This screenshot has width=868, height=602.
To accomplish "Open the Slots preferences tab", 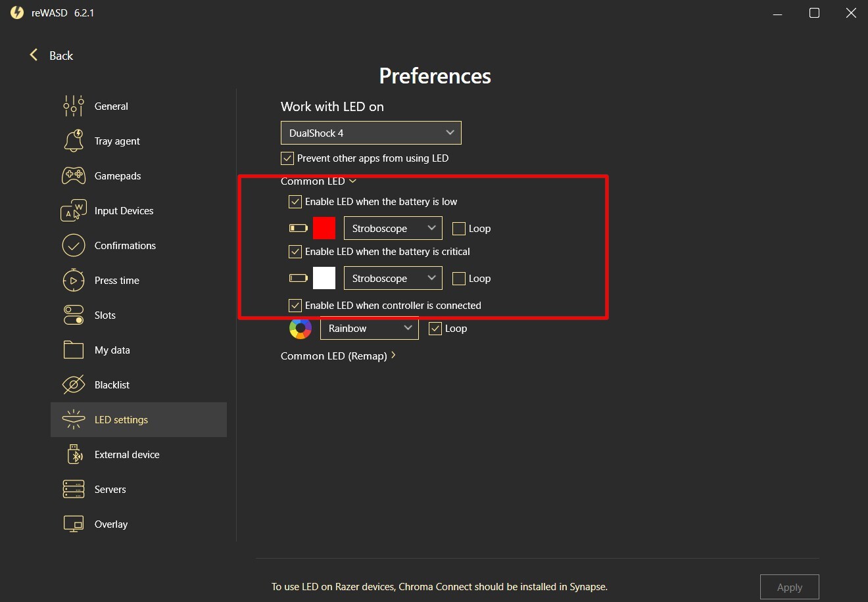I will click(105, 315).
